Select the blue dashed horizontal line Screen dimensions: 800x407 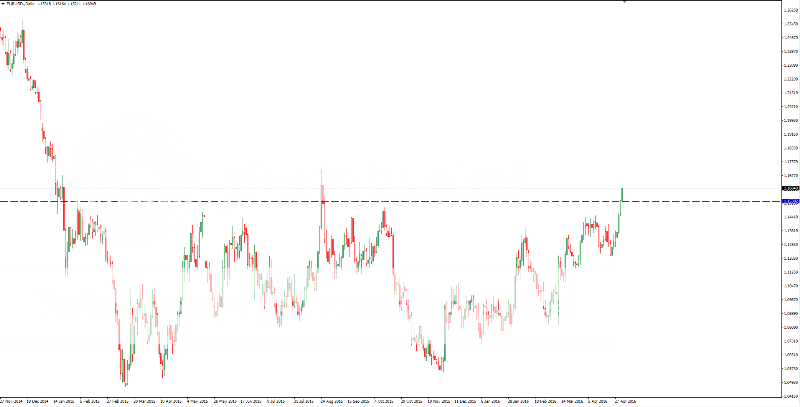(x=390, y=201)
